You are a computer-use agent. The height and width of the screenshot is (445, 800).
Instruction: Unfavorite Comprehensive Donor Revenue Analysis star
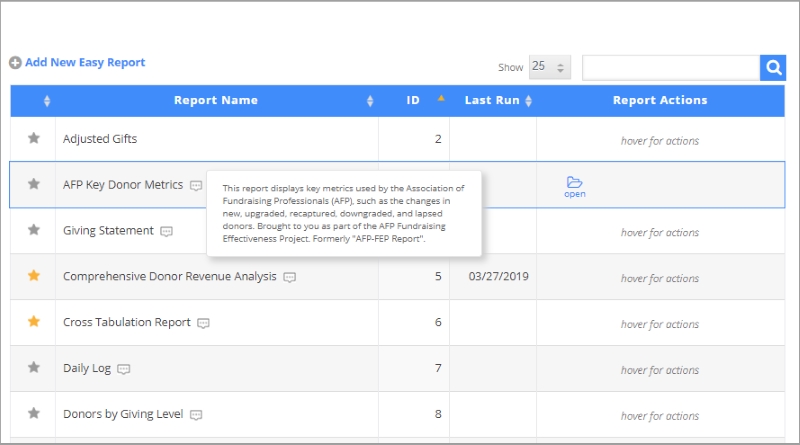[x=34, y=276]
